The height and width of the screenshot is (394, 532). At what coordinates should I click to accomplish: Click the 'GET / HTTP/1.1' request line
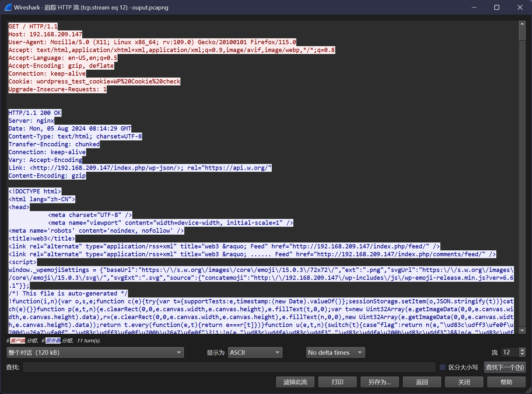pos(33,27)
